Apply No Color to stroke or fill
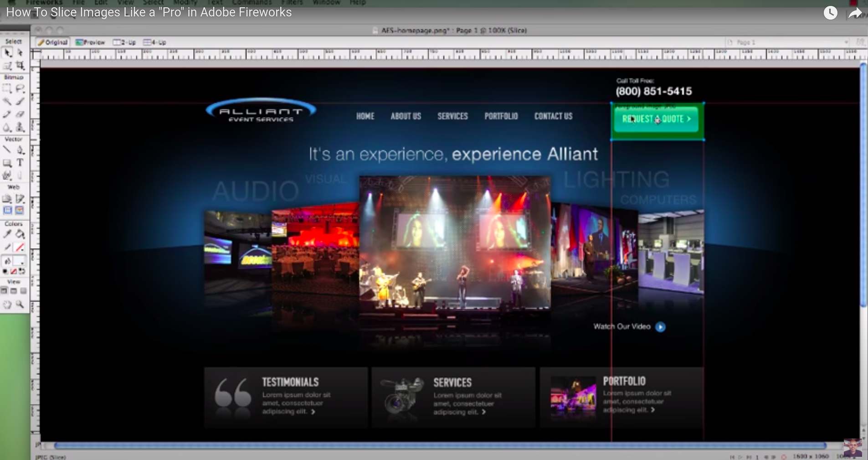 click(x=14, y=271)
